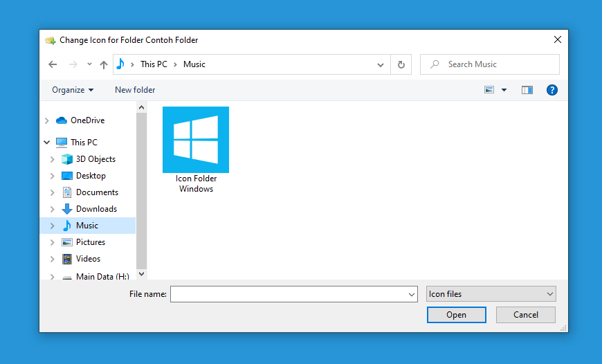Close the Change Icon dialog
This screenshot has height=364, width=602.
coord(558,39)
